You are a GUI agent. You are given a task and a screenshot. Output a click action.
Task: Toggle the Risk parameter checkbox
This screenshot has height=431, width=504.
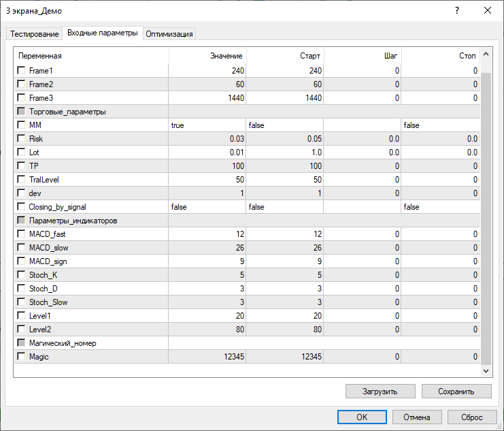(22, 139)
